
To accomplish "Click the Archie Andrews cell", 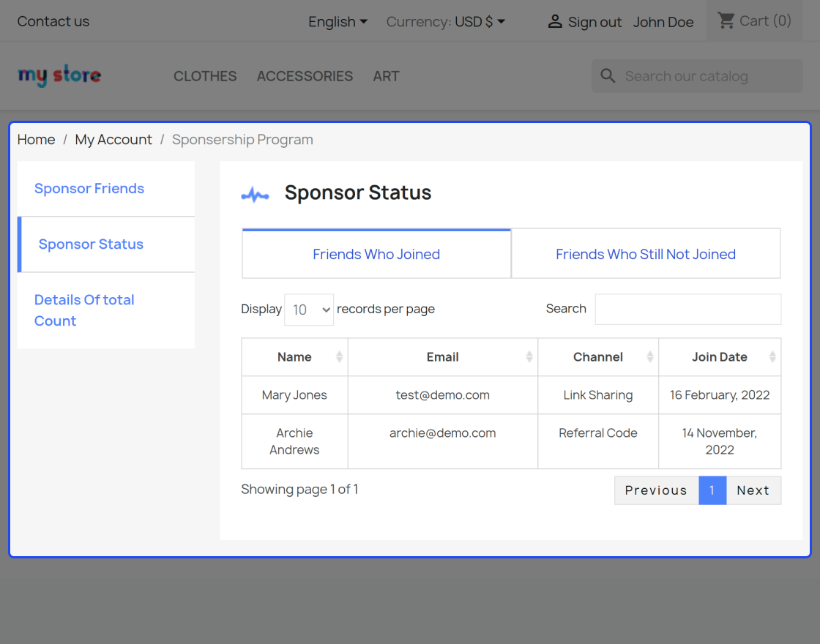I will pyautogui.click(x=294, y=441).
